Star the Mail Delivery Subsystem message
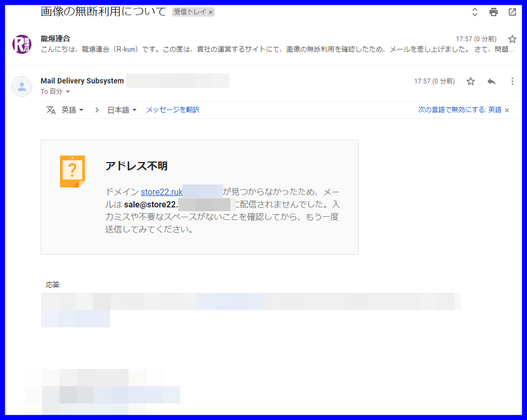This screenshot has height=420, width=527. point(470,81)
